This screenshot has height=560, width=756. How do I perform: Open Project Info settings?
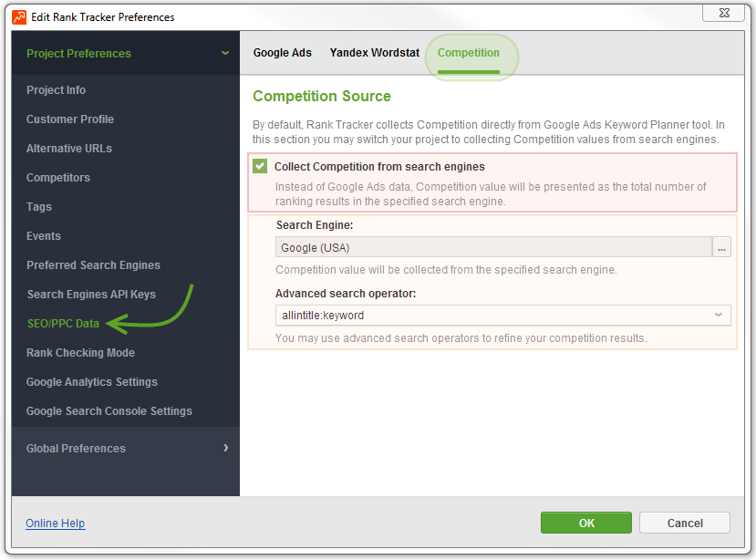pos(56,90)
